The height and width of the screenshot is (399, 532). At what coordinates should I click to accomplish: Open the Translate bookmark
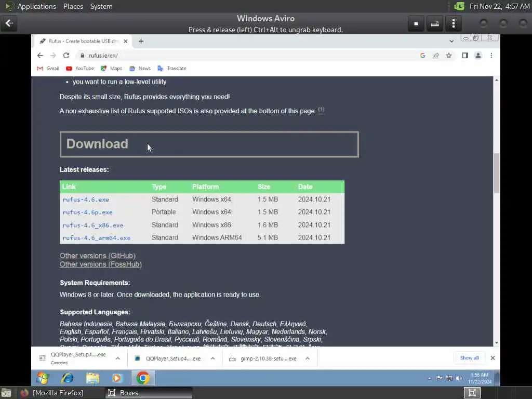click(x=172, y=68)
